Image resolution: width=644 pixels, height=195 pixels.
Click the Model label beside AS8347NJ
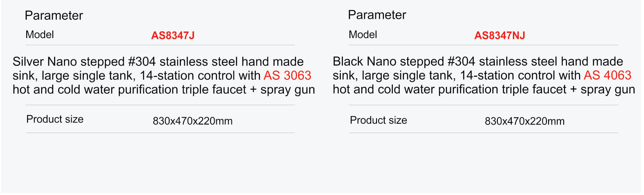pos(363,35)
